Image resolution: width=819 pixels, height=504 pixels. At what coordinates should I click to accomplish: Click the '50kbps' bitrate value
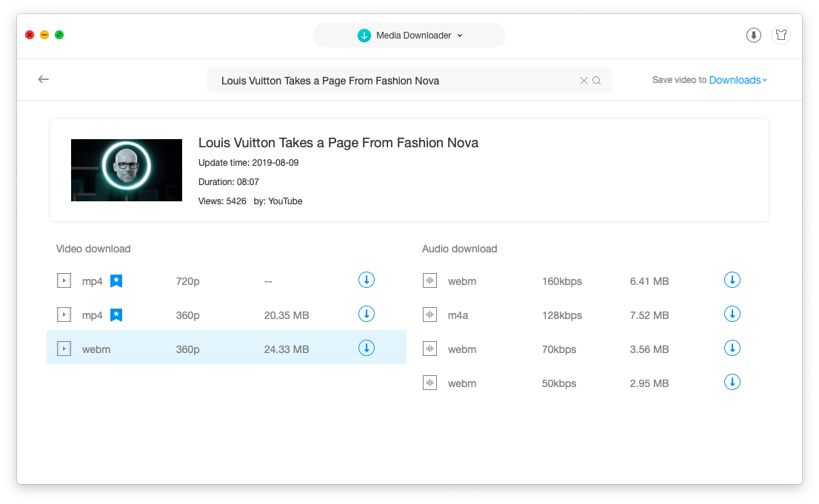559,383
